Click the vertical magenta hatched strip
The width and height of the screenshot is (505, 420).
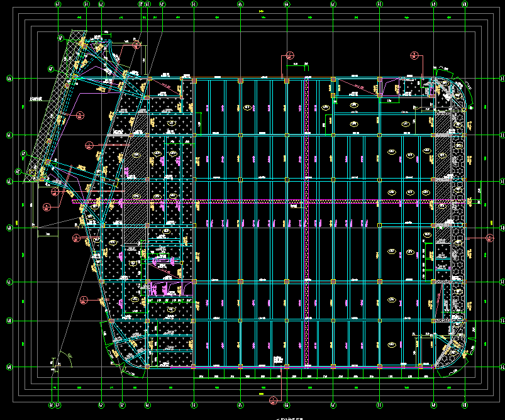(307, 222)
